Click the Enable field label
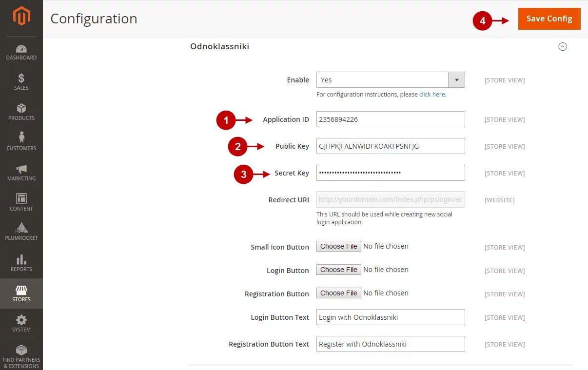Image resolution: width=588 pixels, height=370 pixels. tap(298, 80)
